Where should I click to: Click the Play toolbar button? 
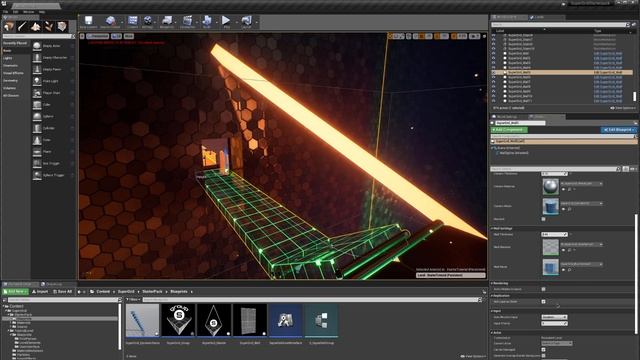(x=226, y=20)
